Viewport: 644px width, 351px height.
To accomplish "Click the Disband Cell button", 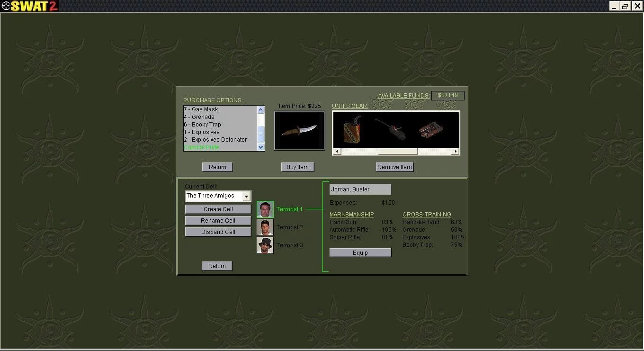I will tap(218, 232).
